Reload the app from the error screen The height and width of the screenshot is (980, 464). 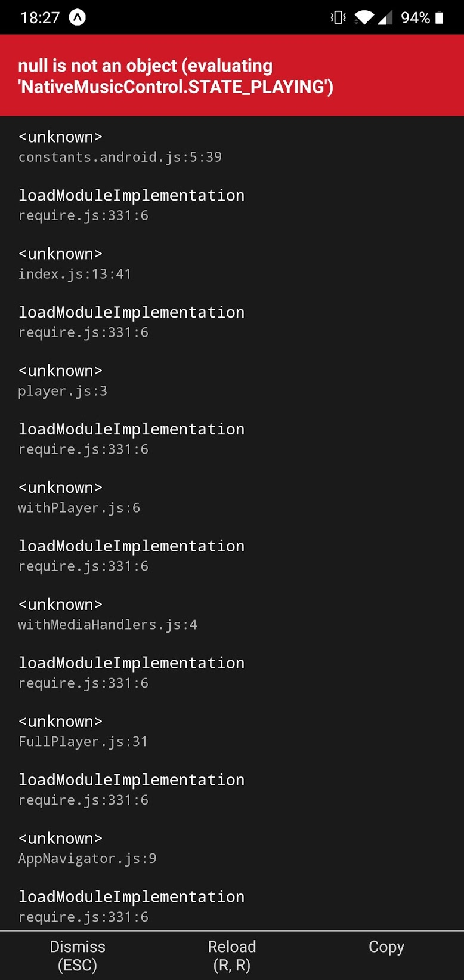(x=232, y=955)
